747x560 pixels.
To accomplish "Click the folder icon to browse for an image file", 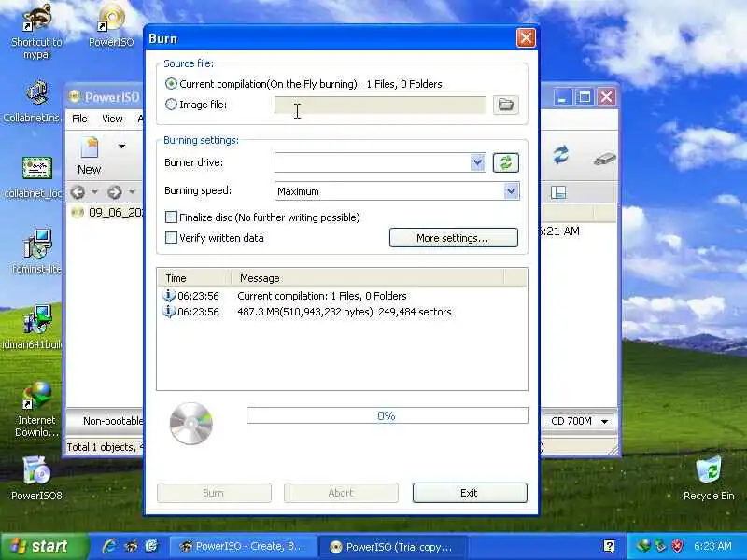I will coord(505,105).
